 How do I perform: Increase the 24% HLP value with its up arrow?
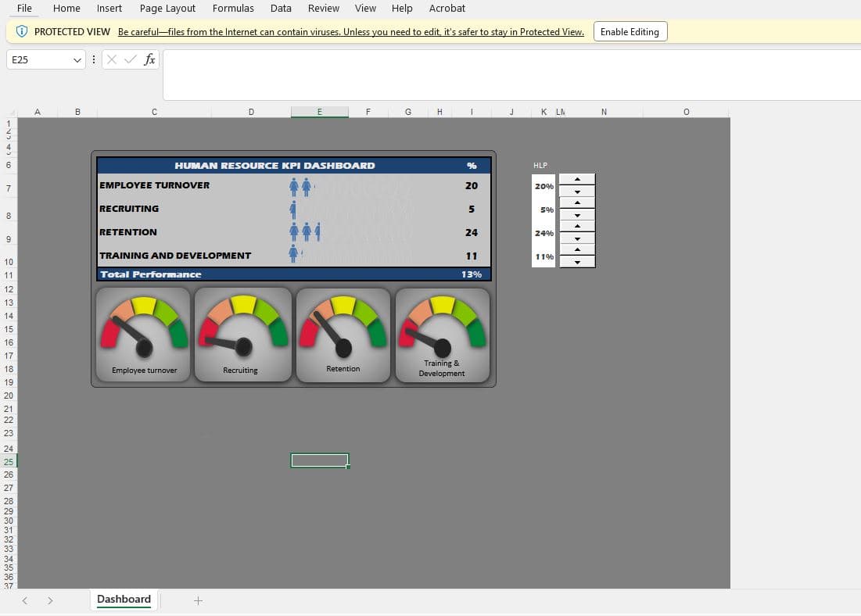pyautogui.click(x=577, y=227)
